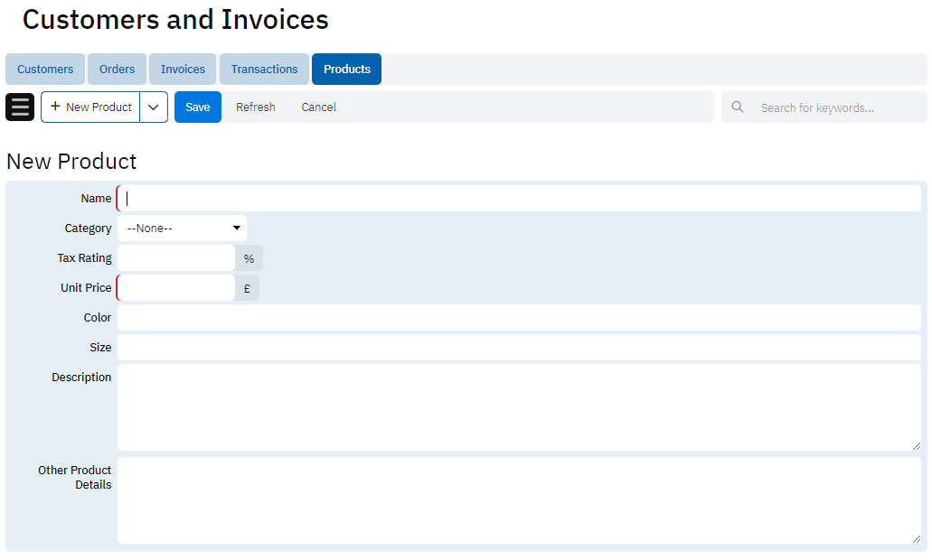Image resolution: width=932 pixels, height=560 pixels.
Task: Click the search magnifier icon
Action: (x=738, y=107)
